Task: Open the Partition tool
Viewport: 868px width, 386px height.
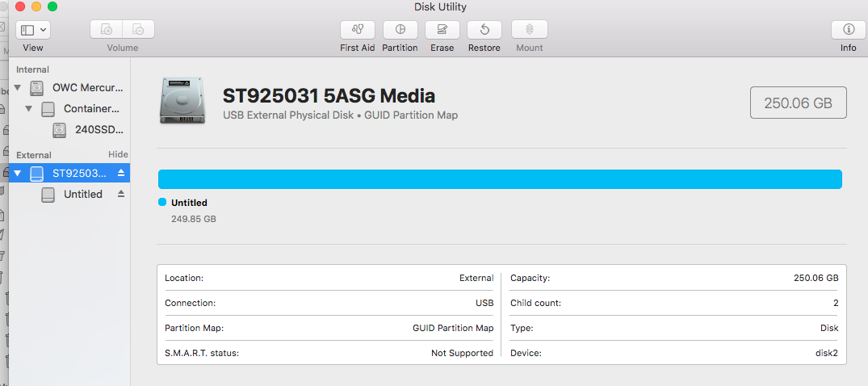Action: [x=400, y=29]
